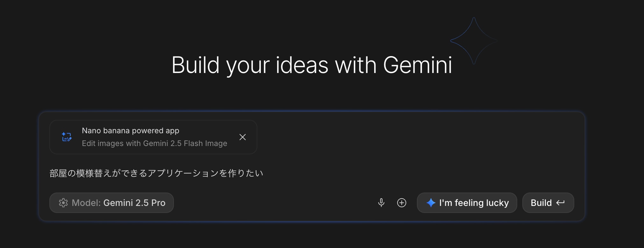Click the word "Gemini" in the main heading
The width and height of the screenshot is (644, 248).
417,65
